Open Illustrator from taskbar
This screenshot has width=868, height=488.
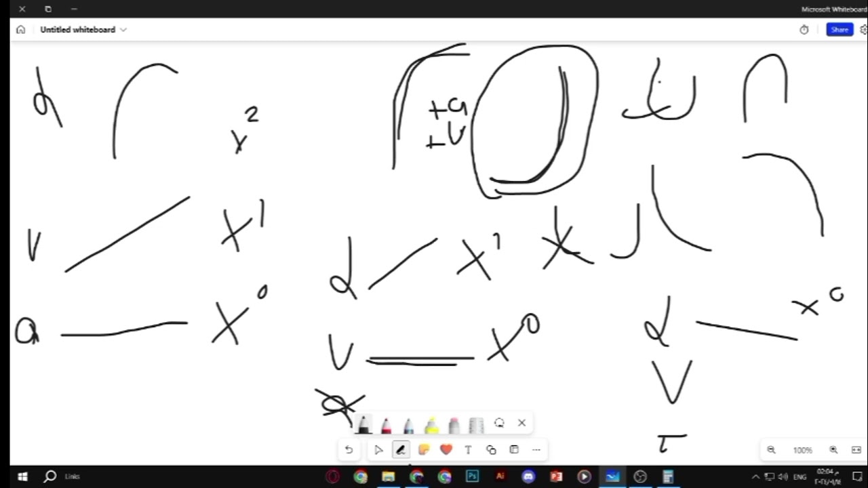pos(500,476)
